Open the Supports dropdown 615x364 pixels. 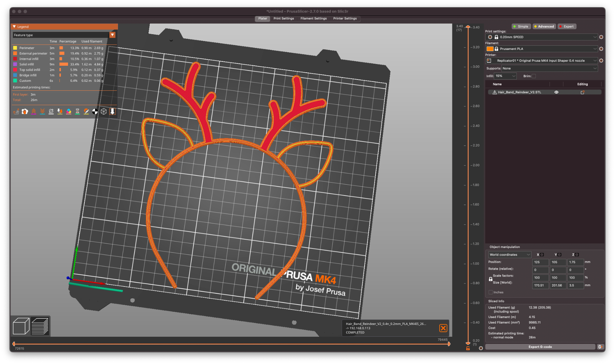click(x=549, y=68)
